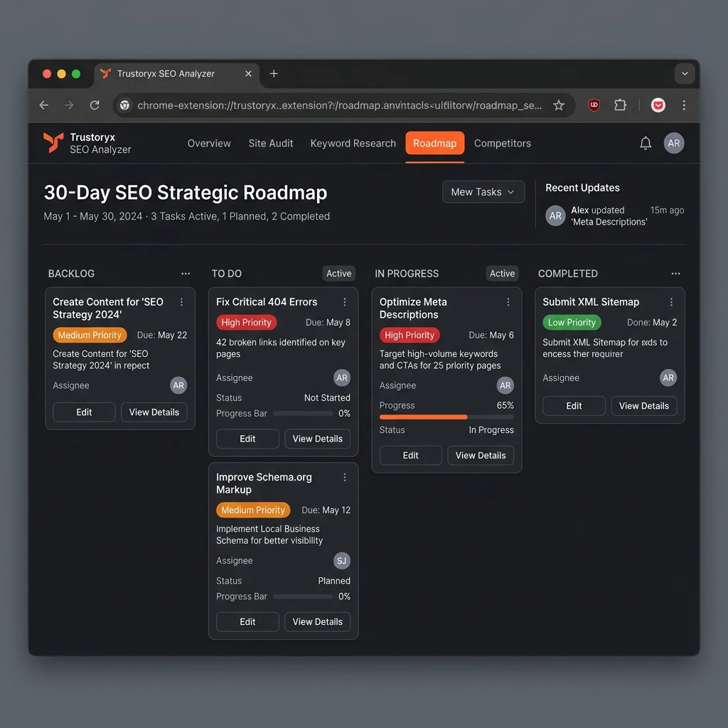Viewport: 728px width, 728px height.
Task: Reload the page with refresh icon
Action: click(x=95, y=105)
